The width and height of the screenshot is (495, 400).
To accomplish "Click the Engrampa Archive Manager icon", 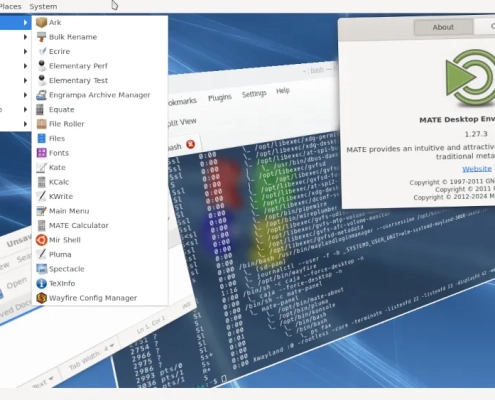I will (x=41, y=95).
